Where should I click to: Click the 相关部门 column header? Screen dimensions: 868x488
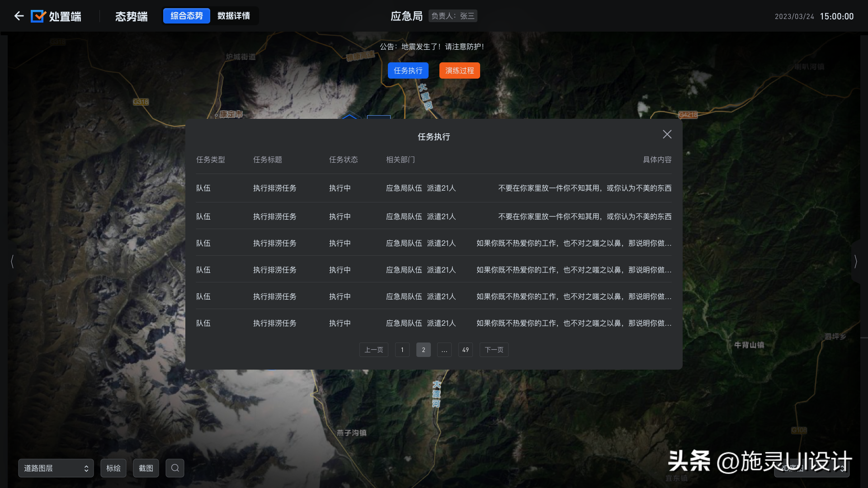(401, 160)
